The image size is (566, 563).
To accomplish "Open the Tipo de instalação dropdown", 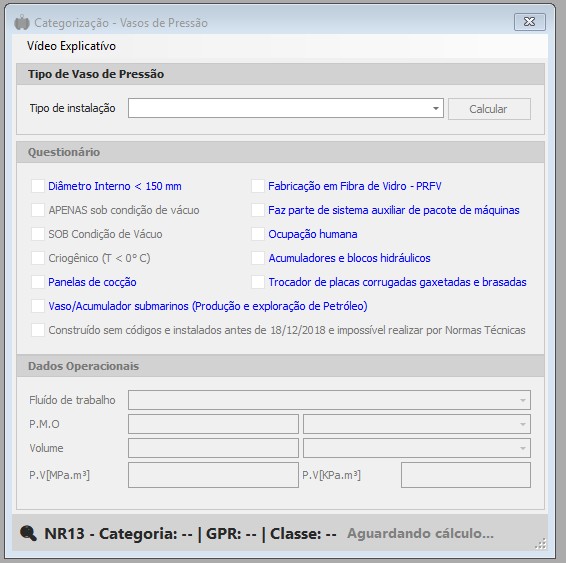I will 286,108.
